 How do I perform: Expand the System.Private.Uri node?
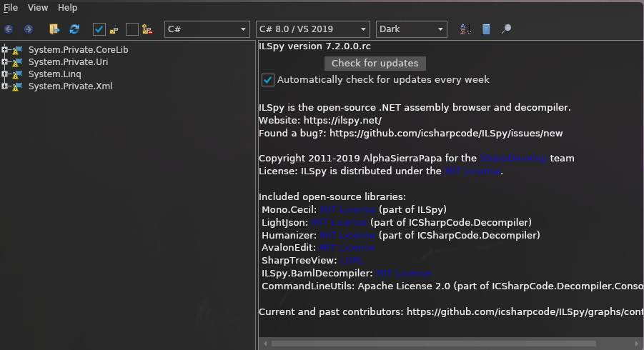[4, 62]
